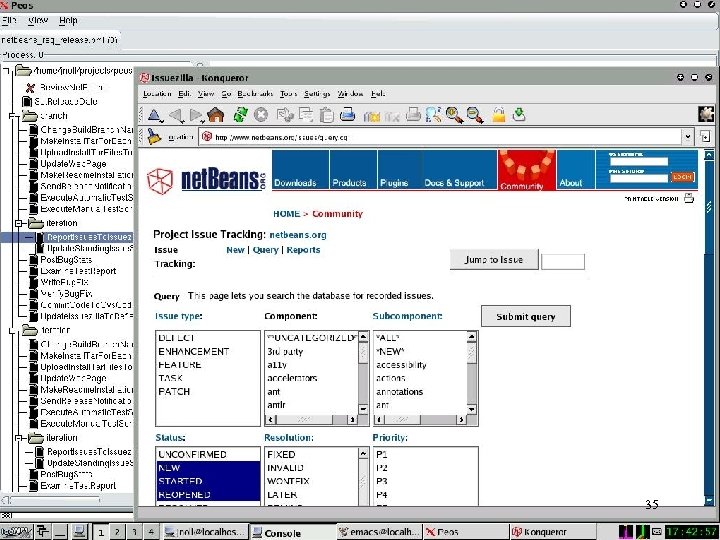The height and width of the screenshot is (540, 720).
Task: Click the HOME breadcrumb link
Action: (x=287, y=214)
